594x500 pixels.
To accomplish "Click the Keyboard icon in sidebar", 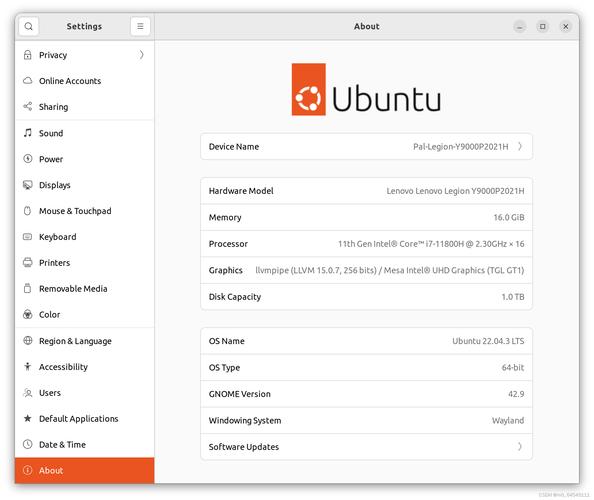I will 28,237.
